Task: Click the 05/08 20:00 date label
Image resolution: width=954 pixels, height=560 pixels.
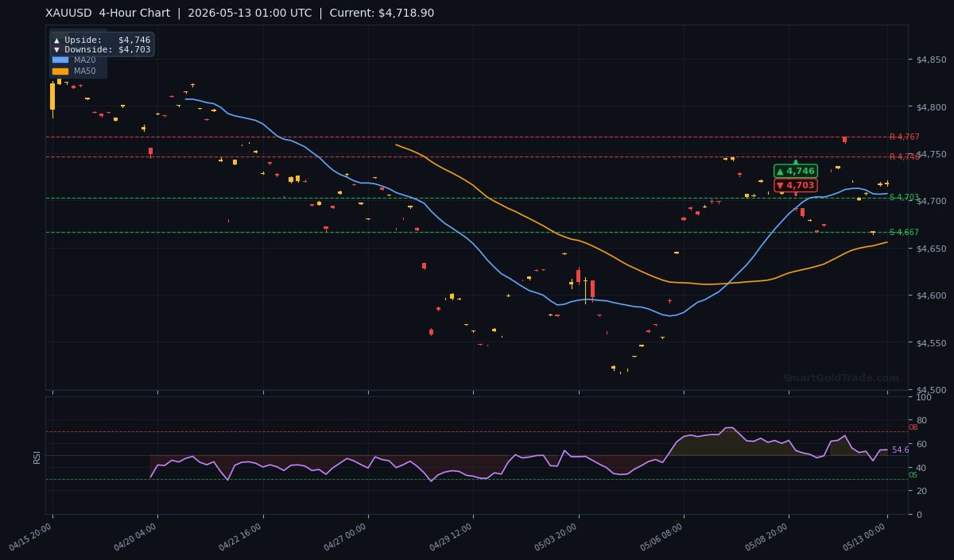Action: (x=767, y=536)
